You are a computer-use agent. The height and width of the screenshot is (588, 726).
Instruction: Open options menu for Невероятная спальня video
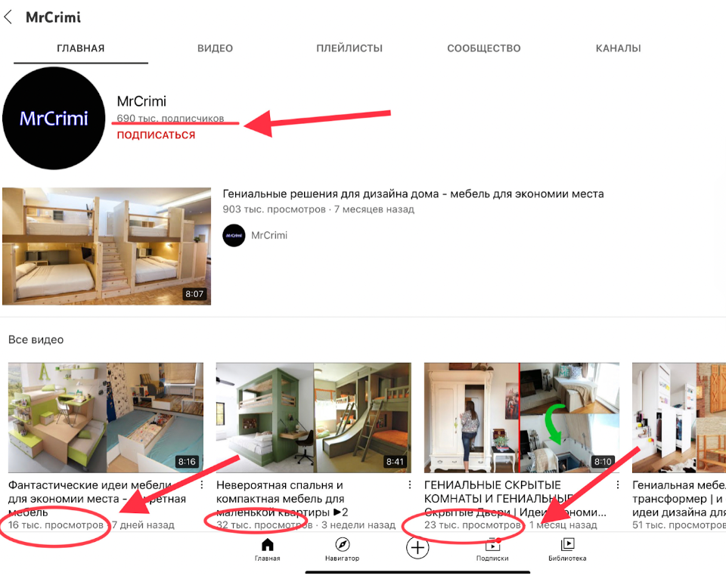(410, 484)
